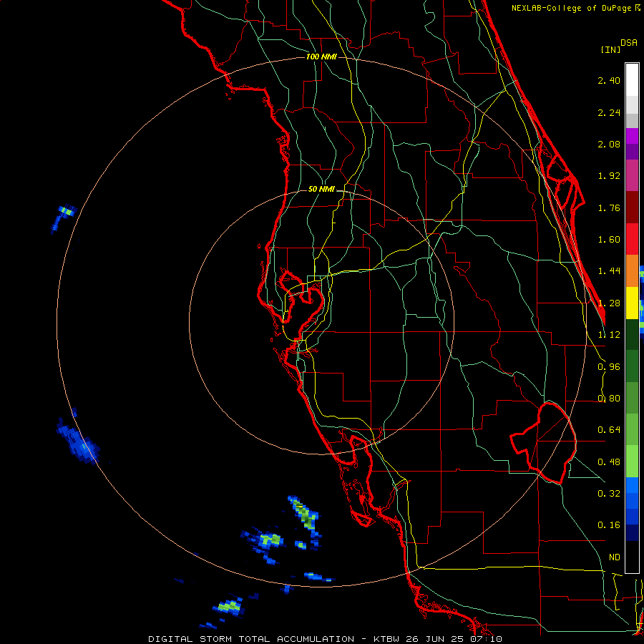The height and width of the screenshot is (644, 644).
Task: Click the 1.92 legend value
Action: [609, 176]
